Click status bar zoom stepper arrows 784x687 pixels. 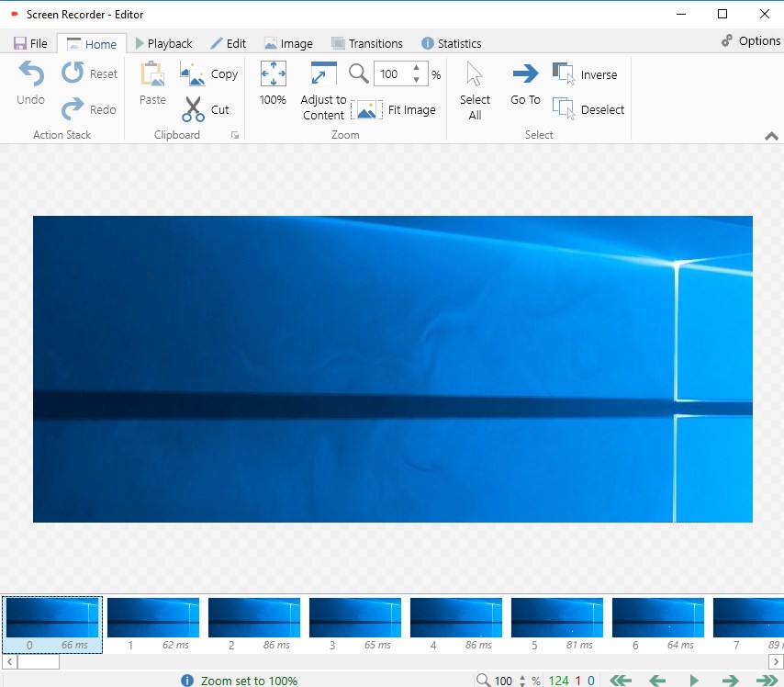tap(522, 681)
